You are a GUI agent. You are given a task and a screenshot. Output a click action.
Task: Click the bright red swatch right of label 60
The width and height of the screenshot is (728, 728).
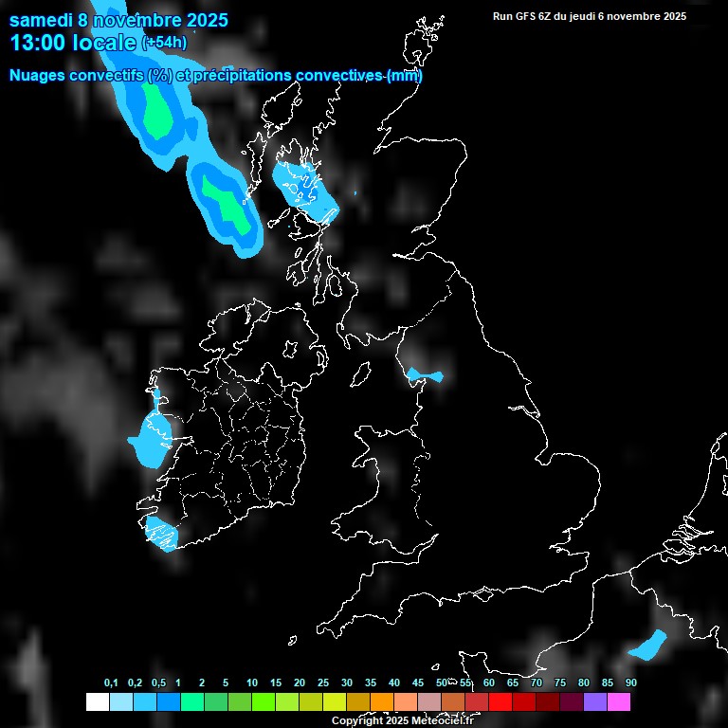click(500, 702)
